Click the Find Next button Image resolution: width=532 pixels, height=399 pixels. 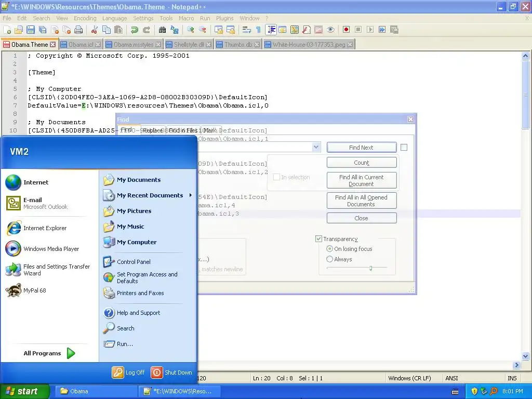pyautogui.click(x=362, y=147)
